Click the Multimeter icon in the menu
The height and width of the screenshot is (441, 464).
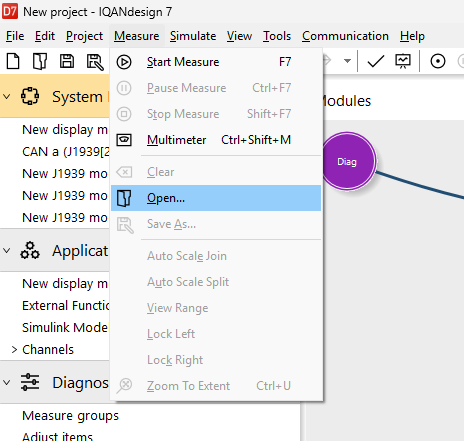[124, 140]
